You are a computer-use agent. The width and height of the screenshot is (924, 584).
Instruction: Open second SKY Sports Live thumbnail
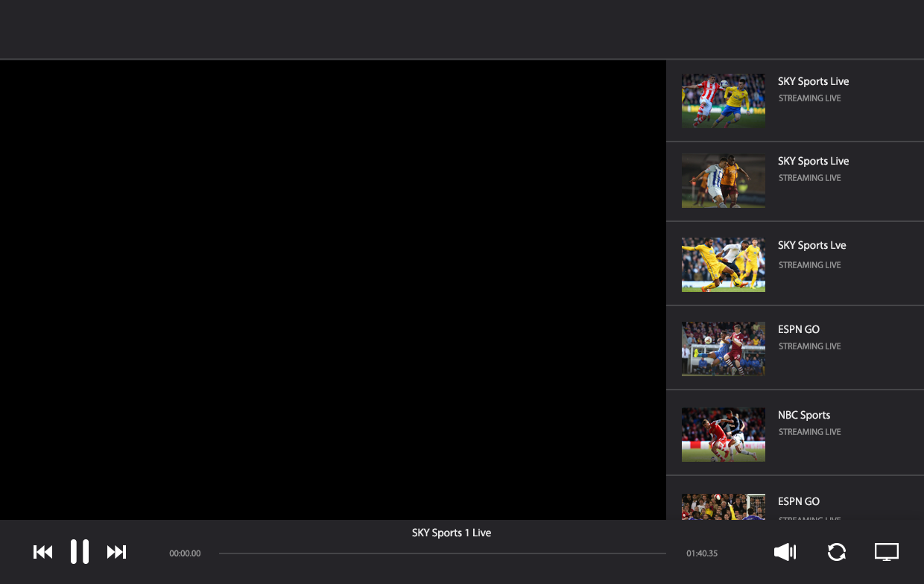(724, 181)
